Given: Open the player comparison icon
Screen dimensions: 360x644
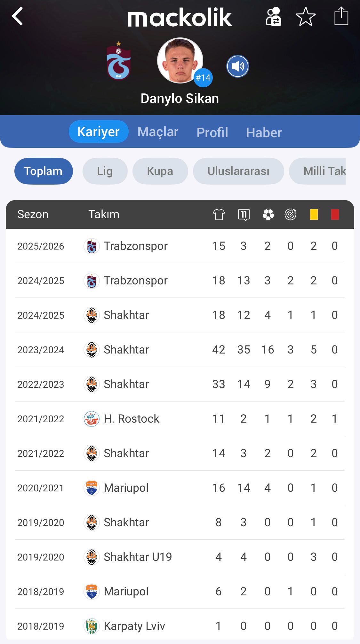Looking at the screenshot, I should [x=273, y=17].
